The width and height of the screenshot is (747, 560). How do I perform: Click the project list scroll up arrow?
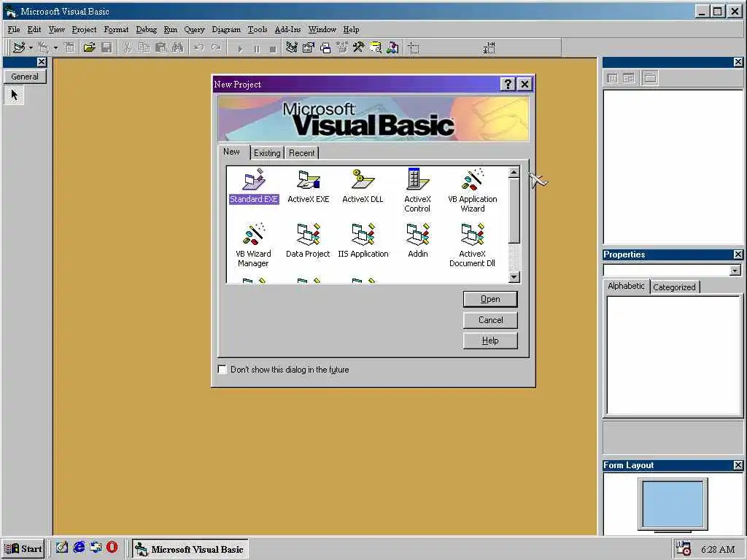514,172
